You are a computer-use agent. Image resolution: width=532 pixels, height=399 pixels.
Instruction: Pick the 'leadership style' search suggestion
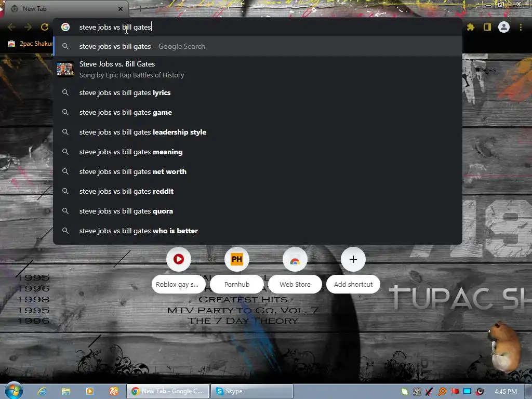[x=258, y=132]
